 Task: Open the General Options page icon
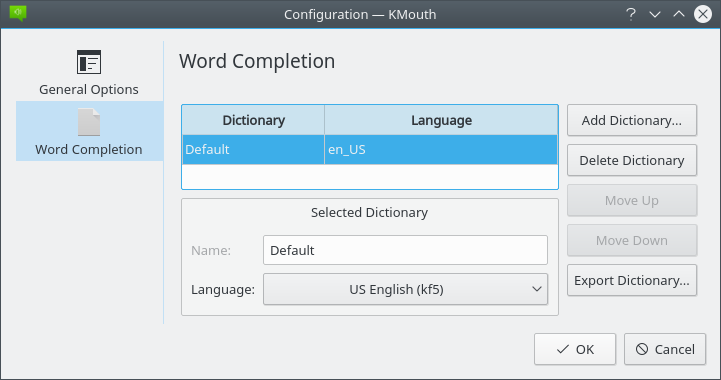(89, 62)
